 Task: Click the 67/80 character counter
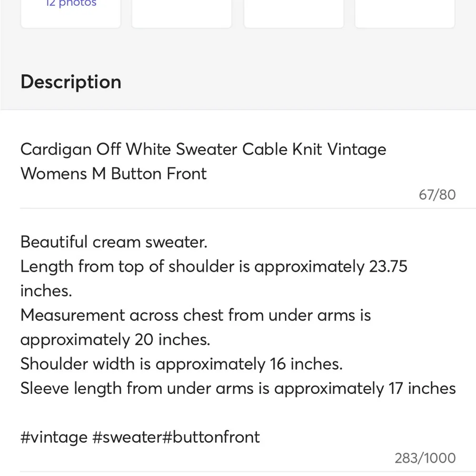pyautogui.click(x=436, y=195)
